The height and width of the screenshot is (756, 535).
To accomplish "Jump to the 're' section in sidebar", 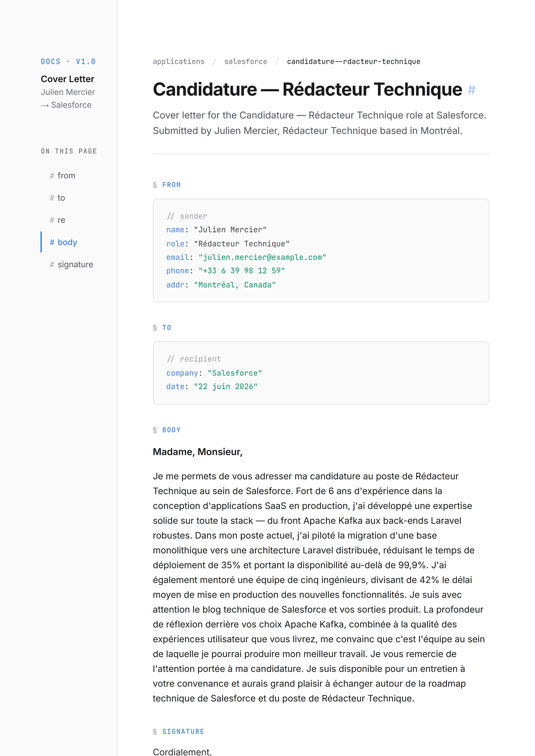I will [x=57, y=220].
